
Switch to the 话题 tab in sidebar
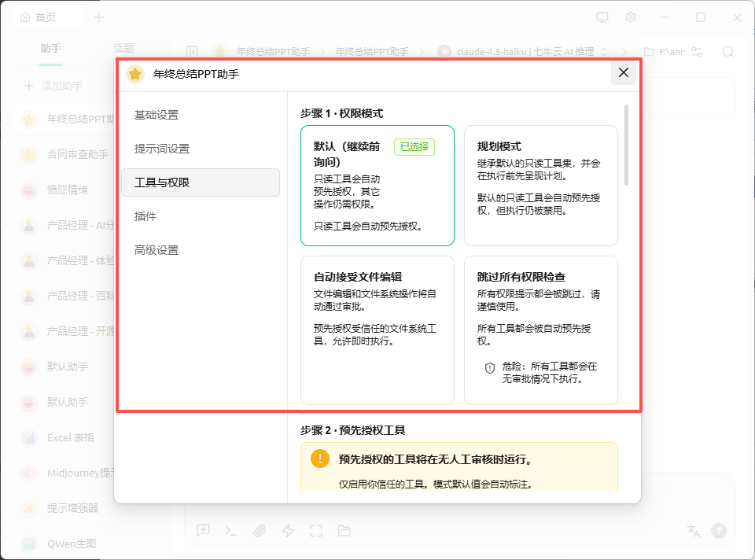click(x=123, y=48)
